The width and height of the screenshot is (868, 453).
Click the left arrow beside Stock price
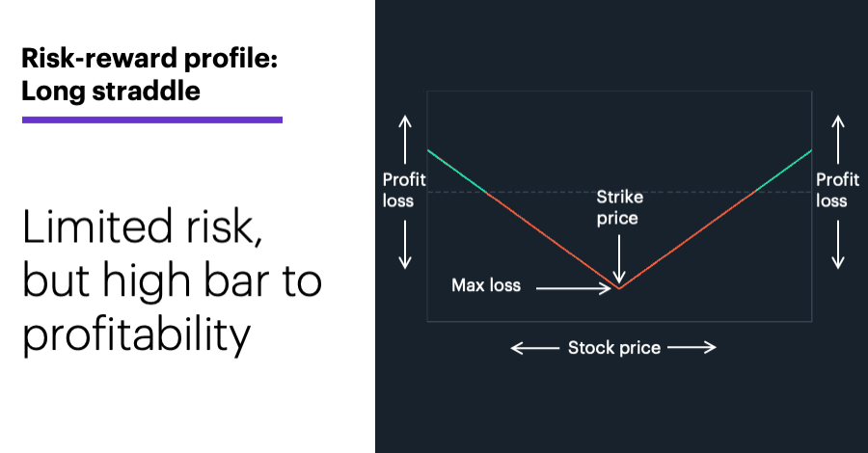(x=534, y=348)
